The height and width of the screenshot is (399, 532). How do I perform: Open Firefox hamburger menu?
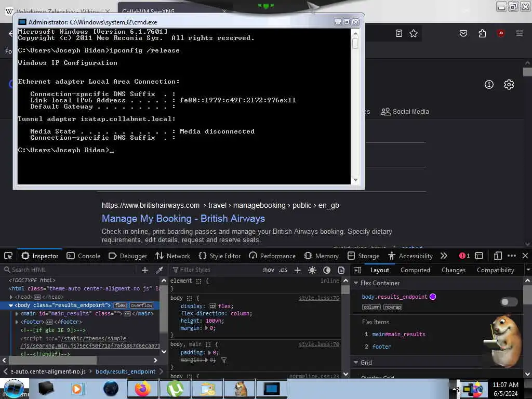click(x=520, y=33)
